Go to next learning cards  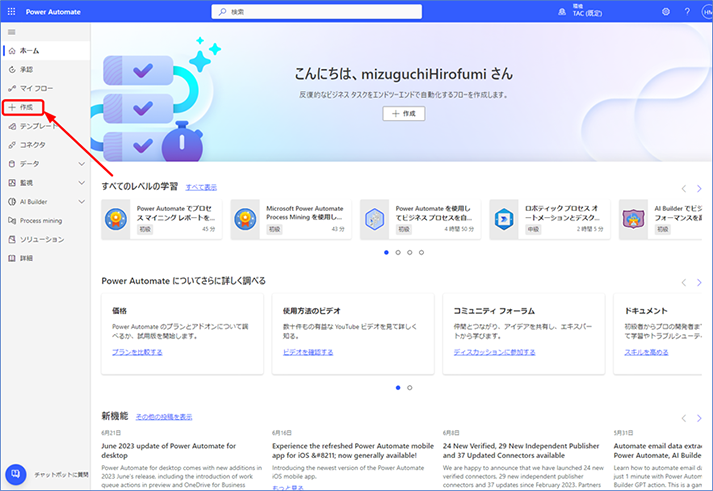699,188
